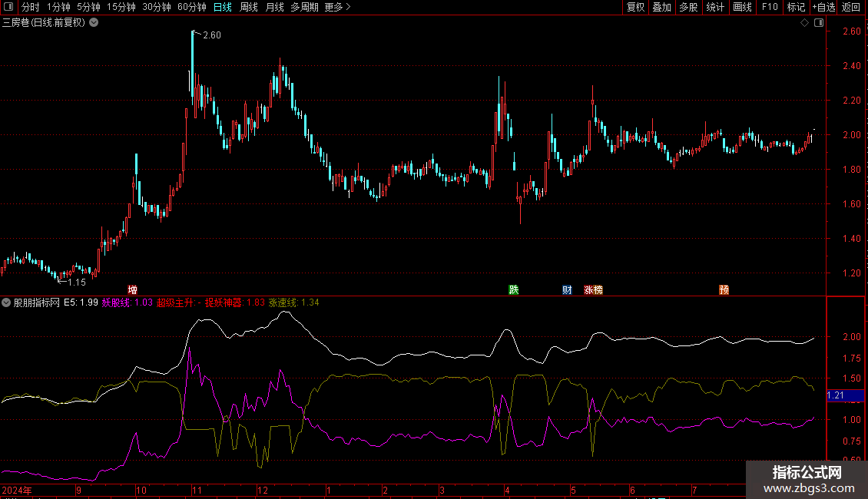Click the blue 财 event marker
Viewport: 868px width, 499px height.
tap(567, 290)
